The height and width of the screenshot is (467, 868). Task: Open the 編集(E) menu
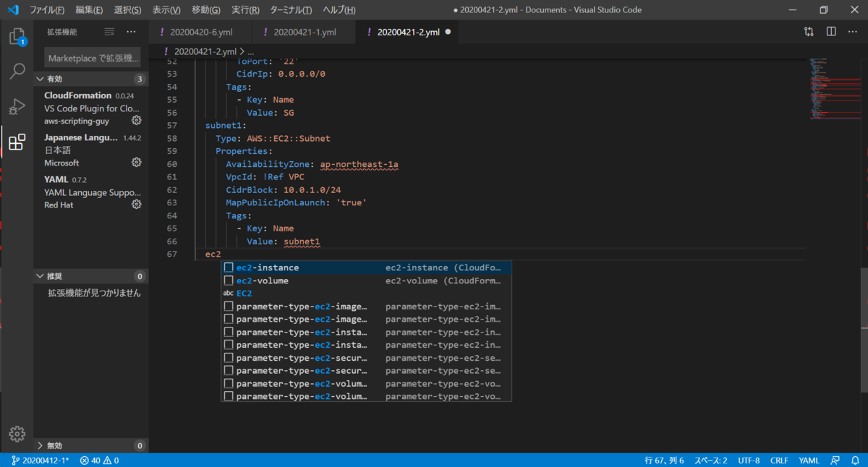(x=89, y=10)
